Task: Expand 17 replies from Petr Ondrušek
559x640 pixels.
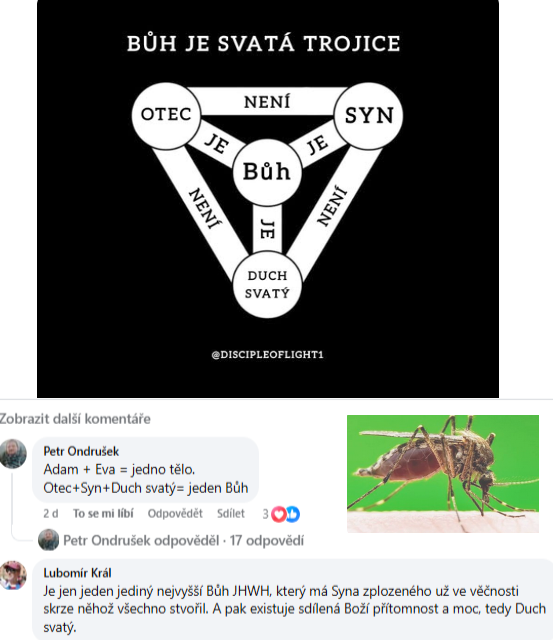Action: [x=184, y=540]
